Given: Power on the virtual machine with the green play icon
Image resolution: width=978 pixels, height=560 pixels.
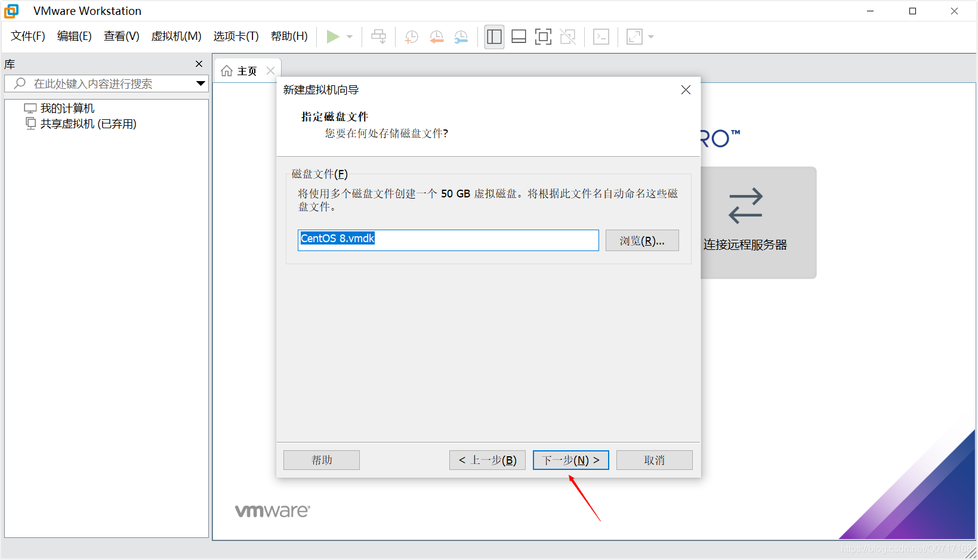Looking at the screenshot, I should [333, 37].
